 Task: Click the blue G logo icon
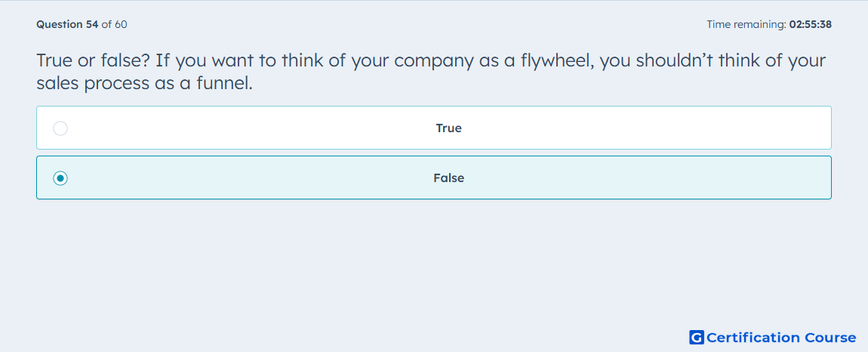pyautogui.click(x=697, y=338)
